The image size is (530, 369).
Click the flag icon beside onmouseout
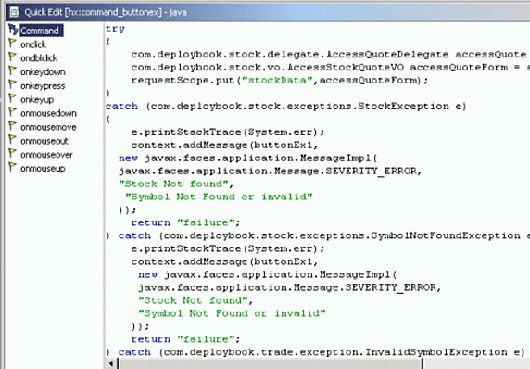coord(13,140)
